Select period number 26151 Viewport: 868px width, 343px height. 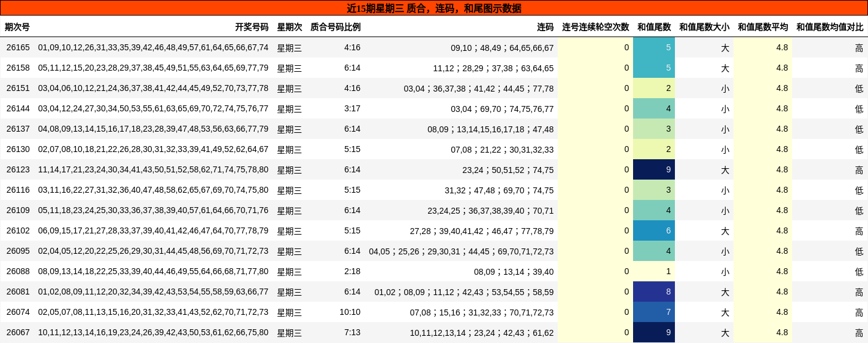(18, 88)
